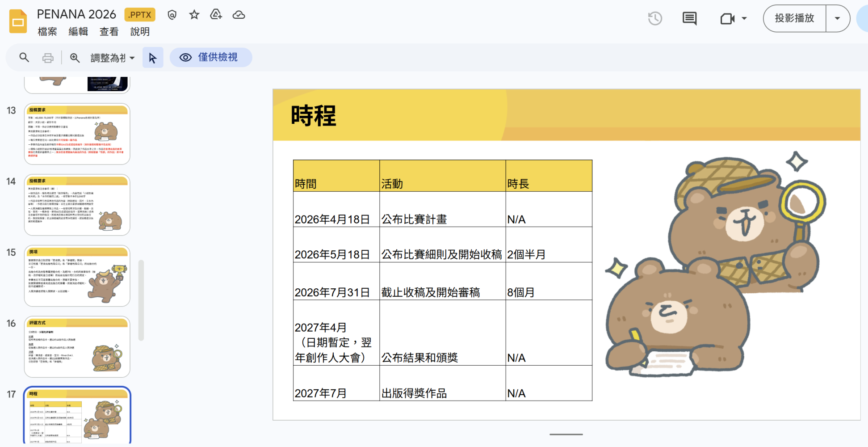Image resolution: width=868 pixels, height=447 pixels.
Task: Click the 2027年7月 cell
Action: [x=336, y=383]
